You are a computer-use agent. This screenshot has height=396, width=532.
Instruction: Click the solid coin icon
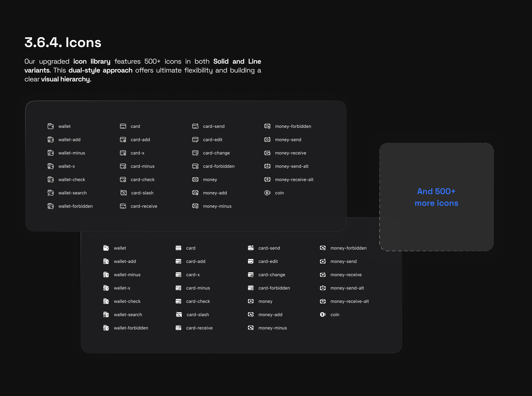(323, 314)
